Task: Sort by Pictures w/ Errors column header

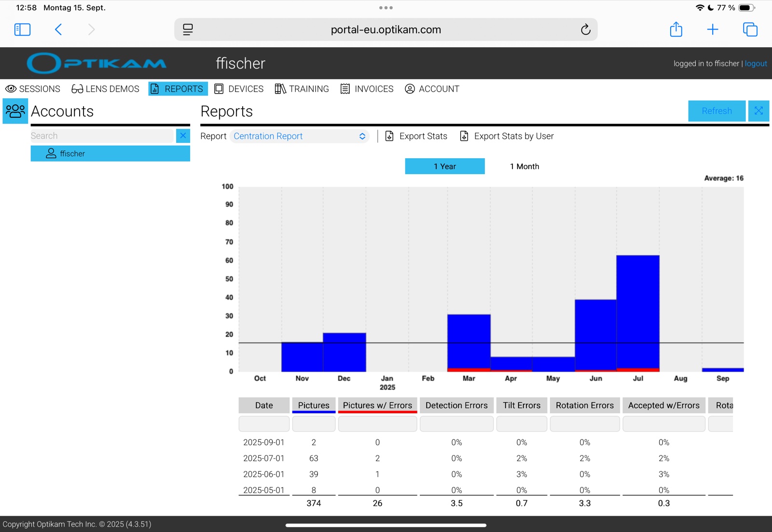Action: point(377,405)
